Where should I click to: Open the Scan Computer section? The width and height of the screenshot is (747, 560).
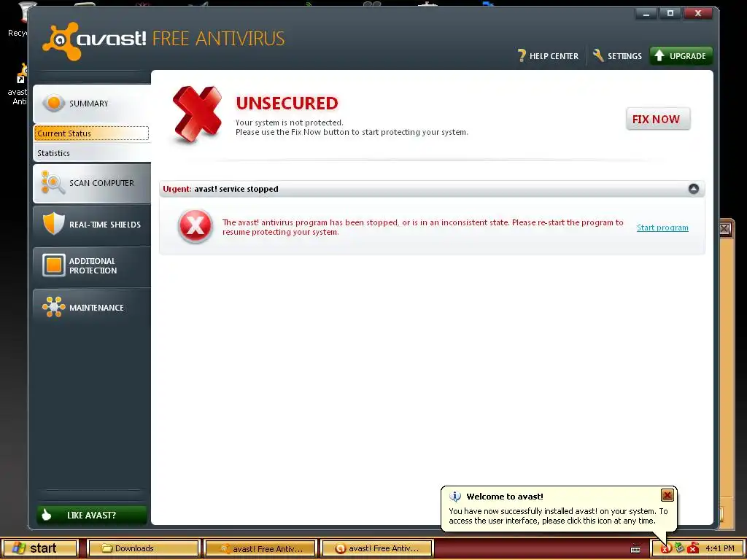click(x=92, y=183)
